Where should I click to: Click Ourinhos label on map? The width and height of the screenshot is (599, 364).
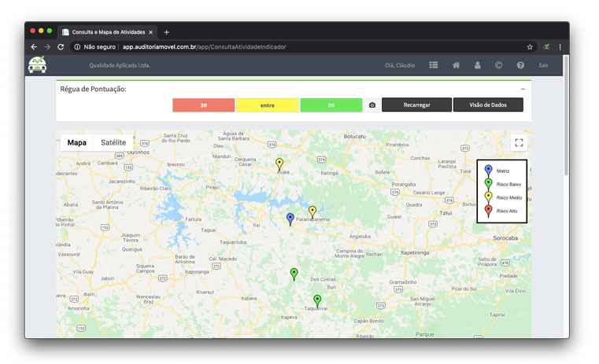coord(139,153)
